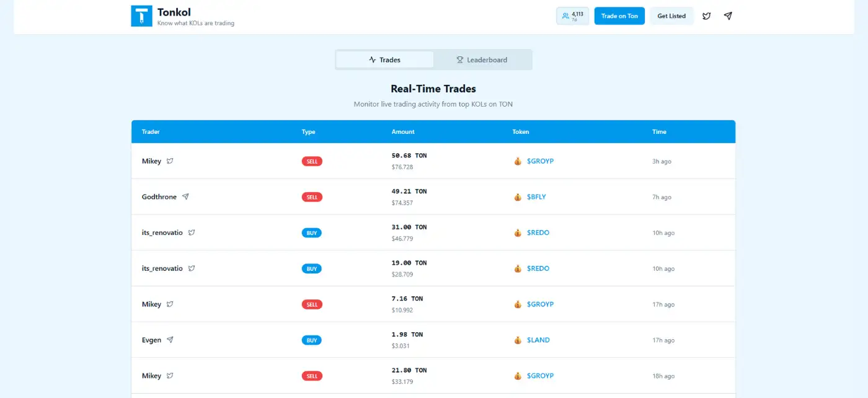Open Godthrone's Telegram icon link

[x=185, y=197]
